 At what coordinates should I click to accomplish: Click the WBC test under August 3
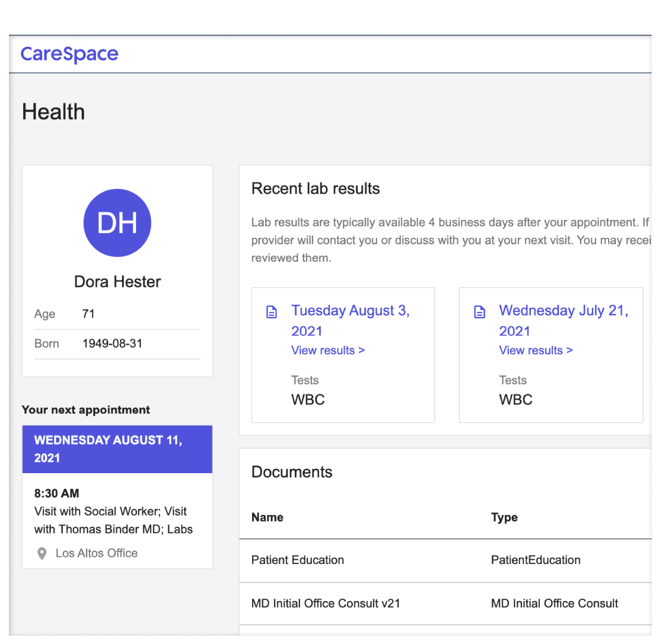(x=308, y=400)
